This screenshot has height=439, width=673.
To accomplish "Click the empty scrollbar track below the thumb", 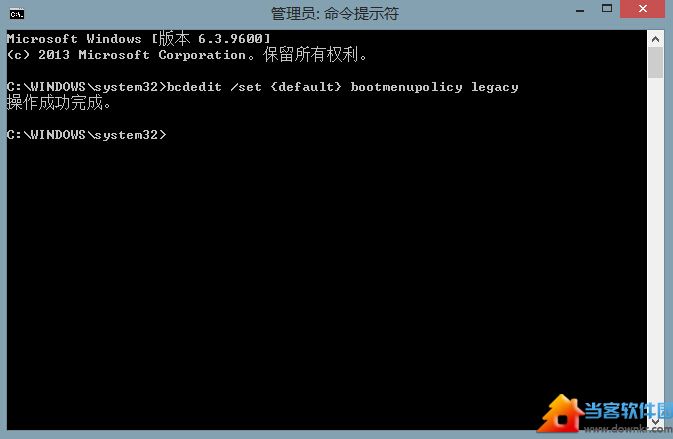I will coord(655,245).
